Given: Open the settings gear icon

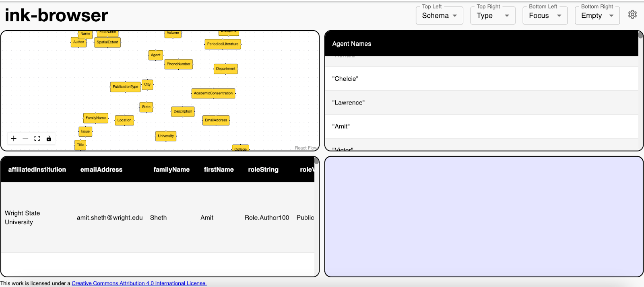Looking at the screenshot, I should [x=632, y=14].
